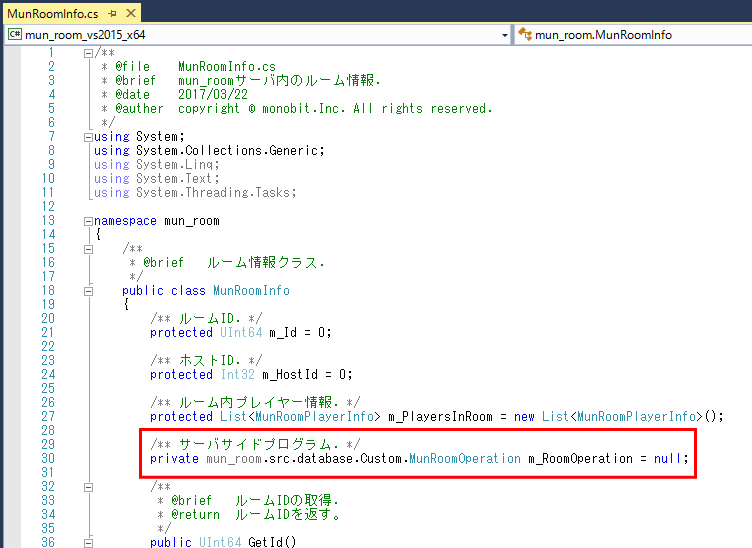
Task: Click the 'new' keyword on line 27
Action: coord(524,417)
